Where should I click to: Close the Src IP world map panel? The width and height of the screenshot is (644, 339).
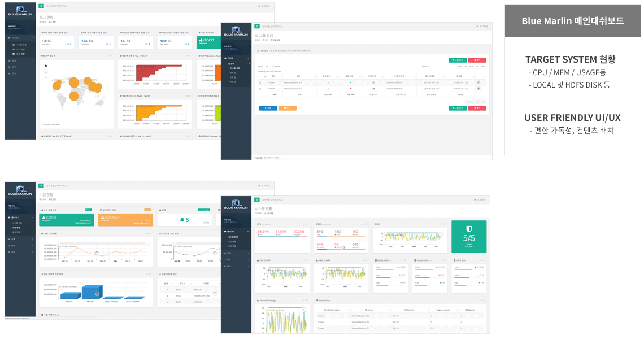pos(111,56)
